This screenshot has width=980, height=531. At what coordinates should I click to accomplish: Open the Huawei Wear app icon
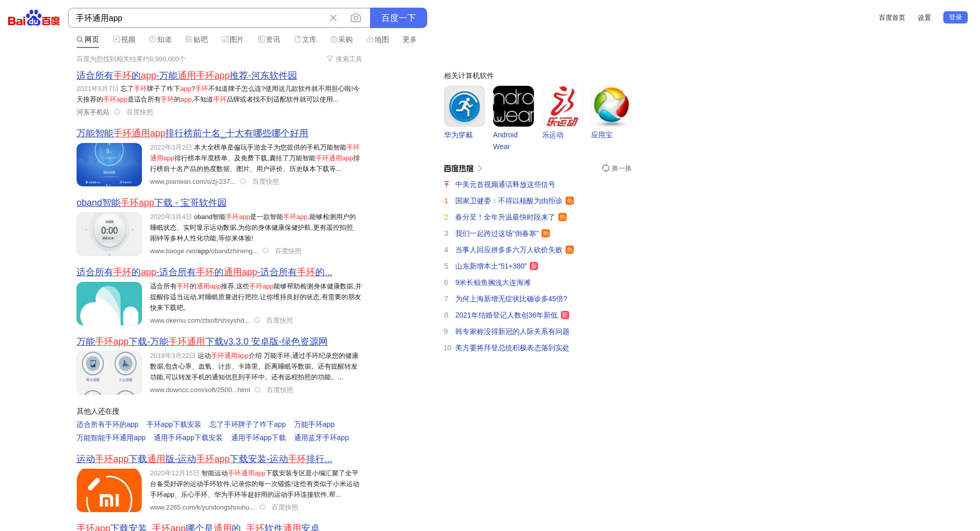coord(464,106)
